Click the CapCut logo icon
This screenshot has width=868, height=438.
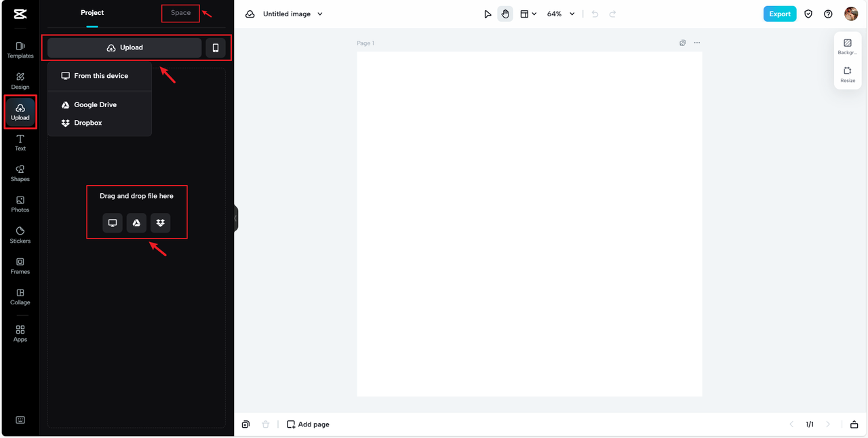coord(20,14)
